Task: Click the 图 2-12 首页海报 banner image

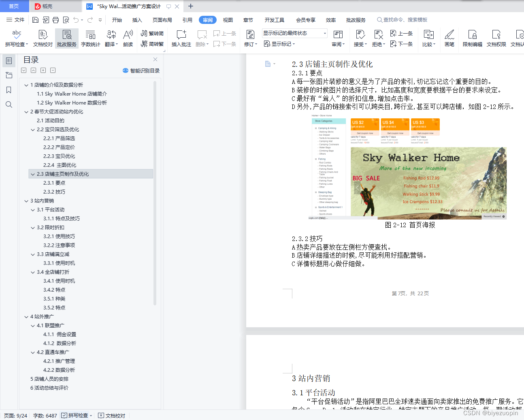Action: pyautogui.click(x=428, y=183)
